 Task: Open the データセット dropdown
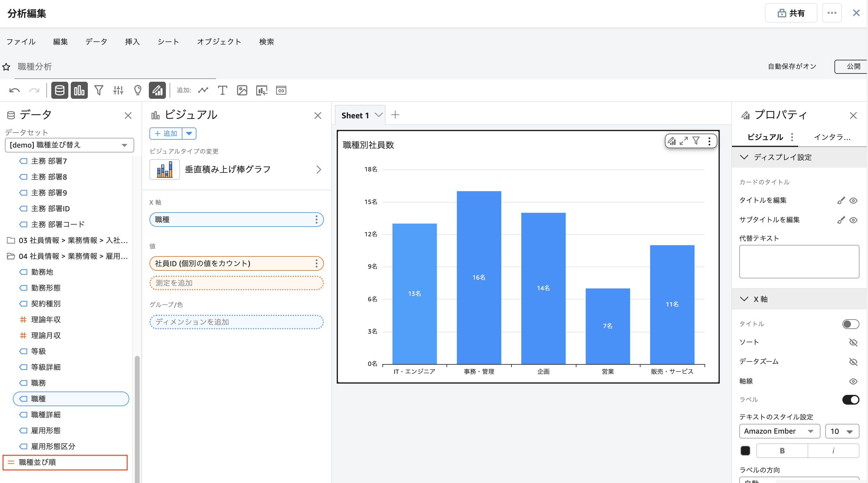pos(70,145)
